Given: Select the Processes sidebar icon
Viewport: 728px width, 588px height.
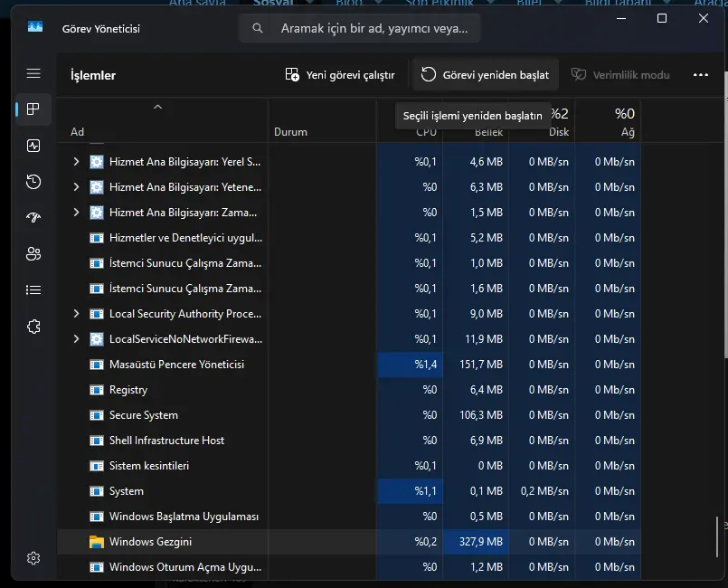Looking at the screenshot, I should (33, 109).
